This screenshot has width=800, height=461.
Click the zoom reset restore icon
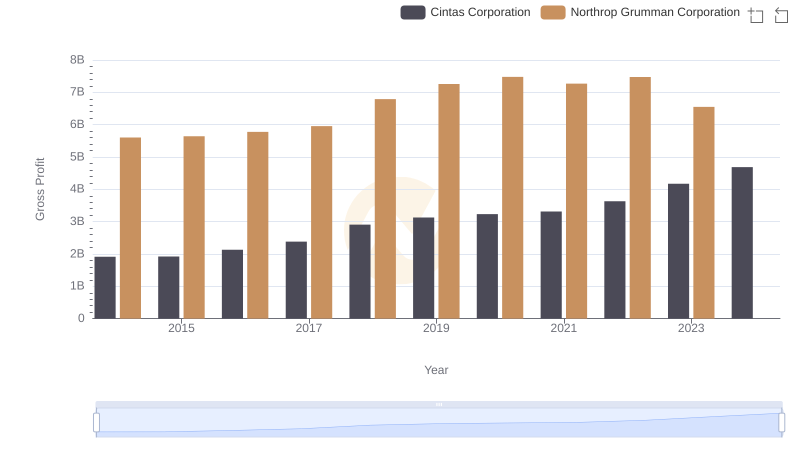[781, 15]
